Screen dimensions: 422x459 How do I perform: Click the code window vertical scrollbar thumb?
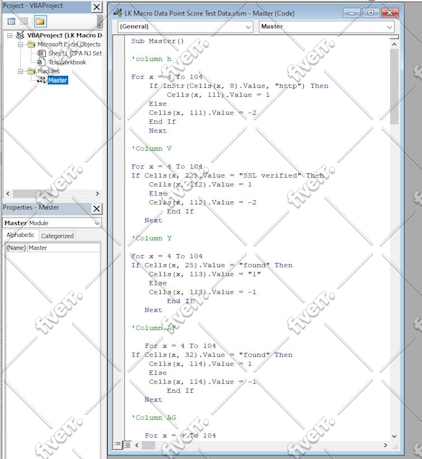(x=394, y=87)
